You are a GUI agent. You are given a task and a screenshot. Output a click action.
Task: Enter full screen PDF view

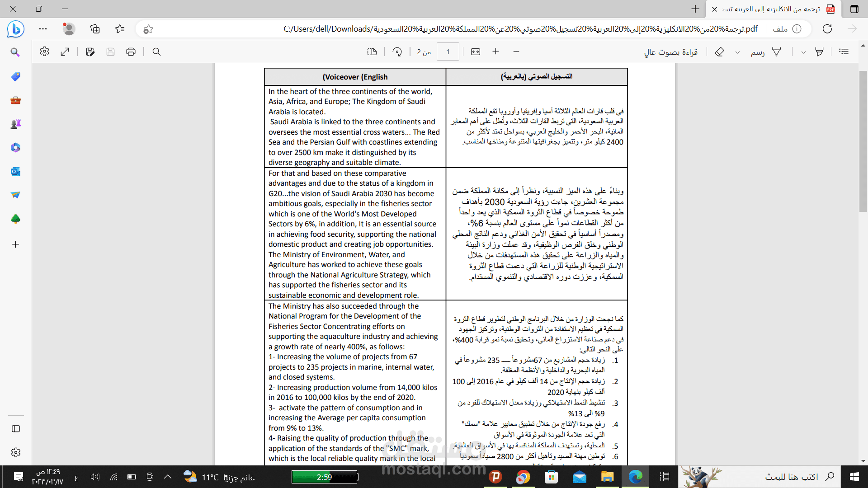pos(65,52)
